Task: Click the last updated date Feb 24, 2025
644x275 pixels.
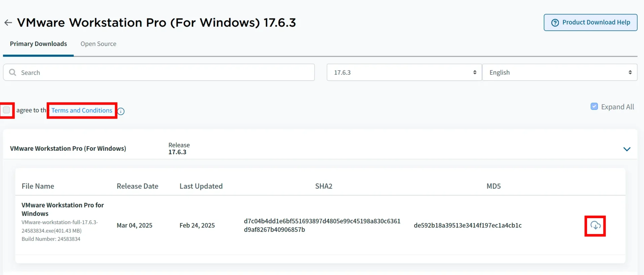Action: coord(197,225)
